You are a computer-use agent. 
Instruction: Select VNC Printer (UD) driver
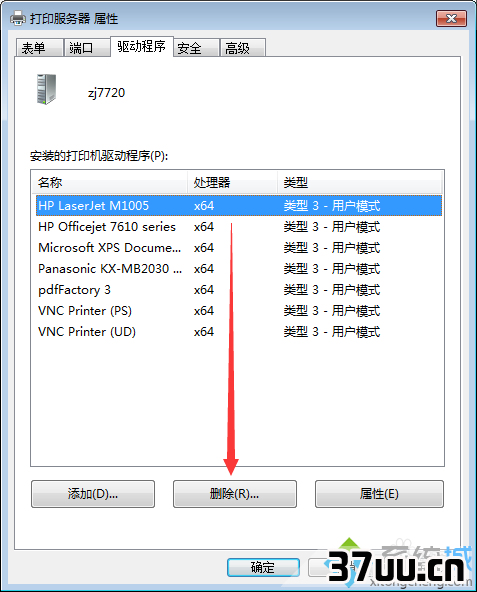pyautogui.click(x=239, y=332)
